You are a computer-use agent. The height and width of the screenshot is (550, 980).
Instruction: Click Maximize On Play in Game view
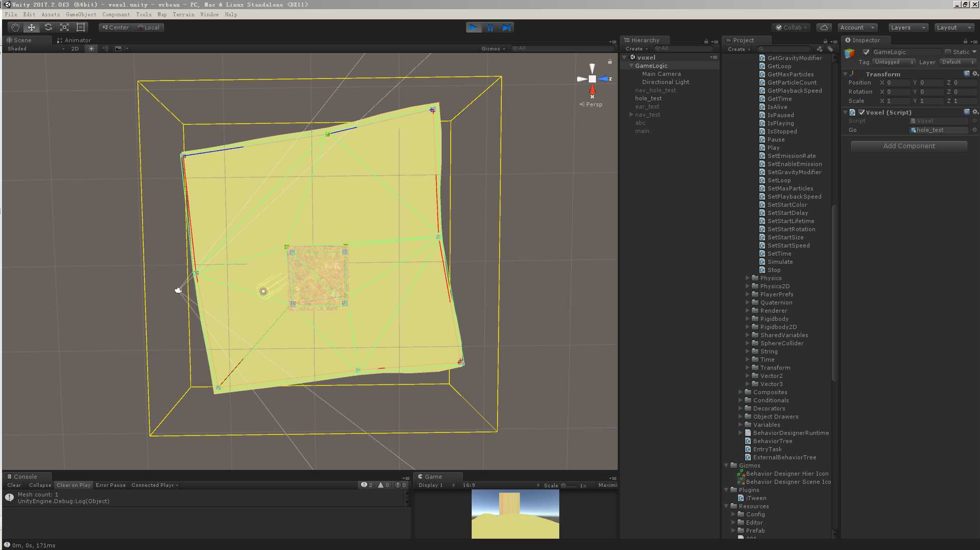(607, 485)
